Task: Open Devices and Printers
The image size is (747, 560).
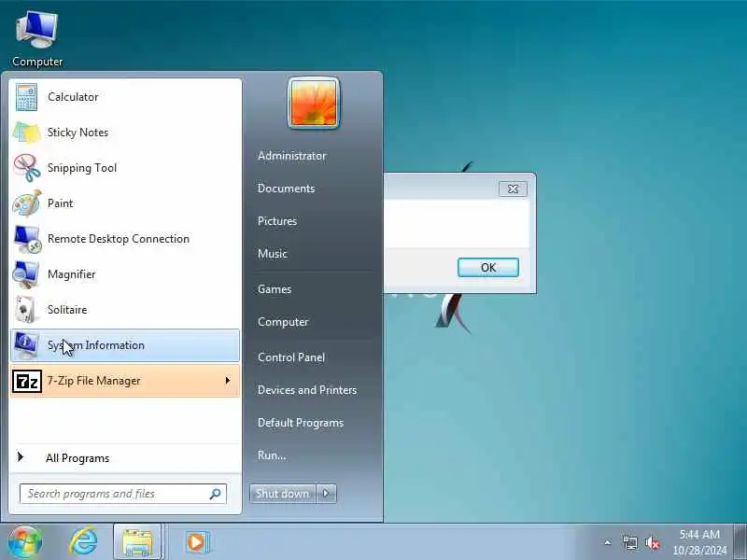Action: [307, 390]
